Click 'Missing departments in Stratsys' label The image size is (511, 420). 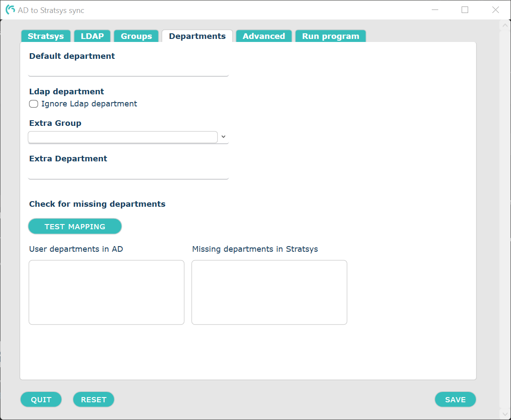(x=255, y=249)
